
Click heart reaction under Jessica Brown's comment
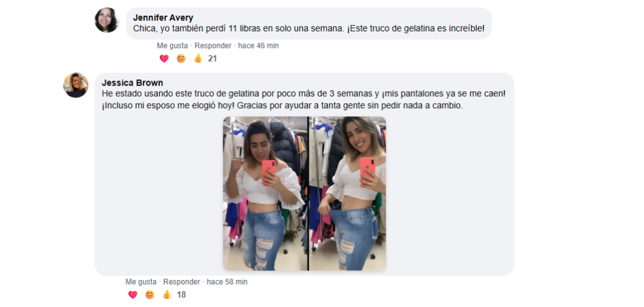133,294
